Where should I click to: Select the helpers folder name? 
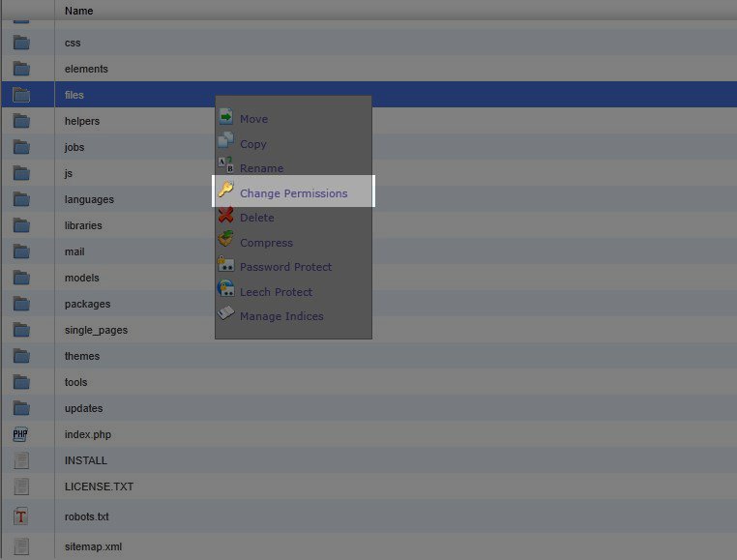tap(82, 121)
